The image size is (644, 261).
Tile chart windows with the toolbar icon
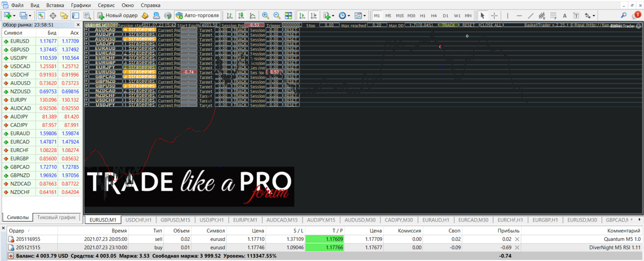pyautogui.click(x=289, y=15)
